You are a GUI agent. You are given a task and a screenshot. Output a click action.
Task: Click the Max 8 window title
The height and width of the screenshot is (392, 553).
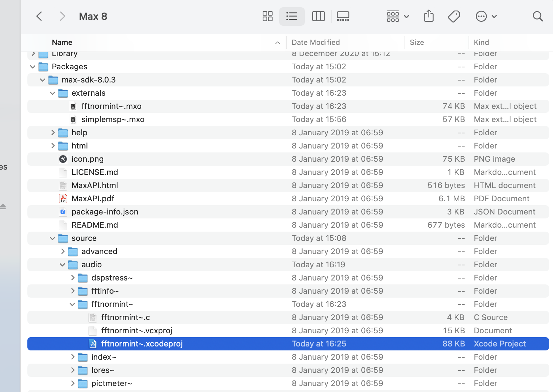click(x=93, y=16)
